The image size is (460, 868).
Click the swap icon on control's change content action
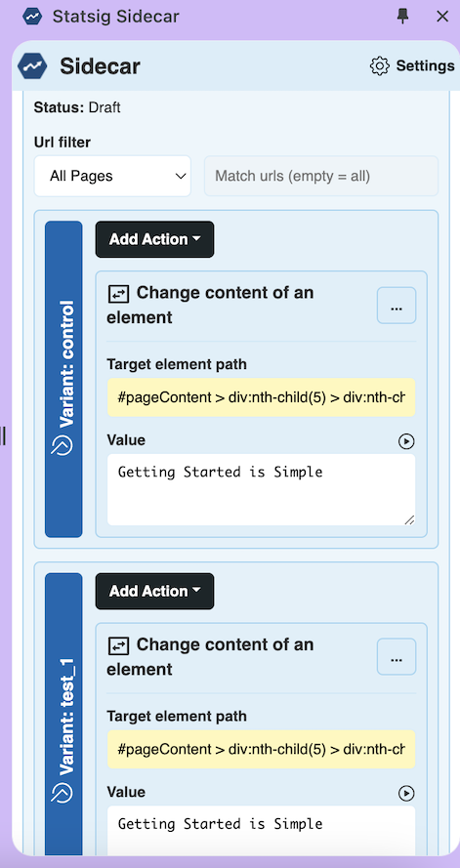click(x=118, y=293)
